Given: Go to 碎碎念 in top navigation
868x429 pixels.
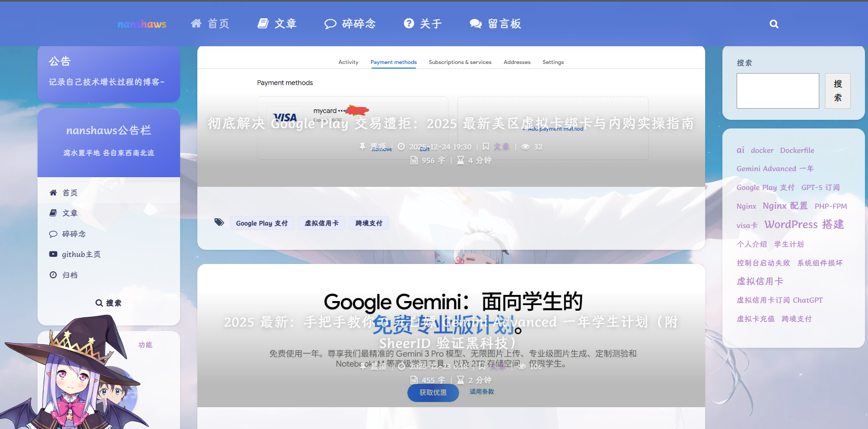Looking at the screenshot, I should [x=350, y=24].
